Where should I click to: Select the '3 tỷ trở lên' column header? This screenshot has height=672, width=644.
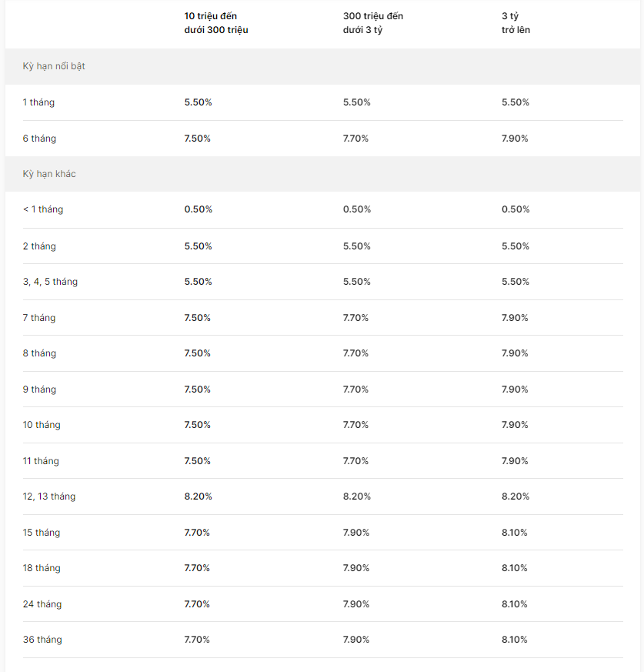[516, 23]
